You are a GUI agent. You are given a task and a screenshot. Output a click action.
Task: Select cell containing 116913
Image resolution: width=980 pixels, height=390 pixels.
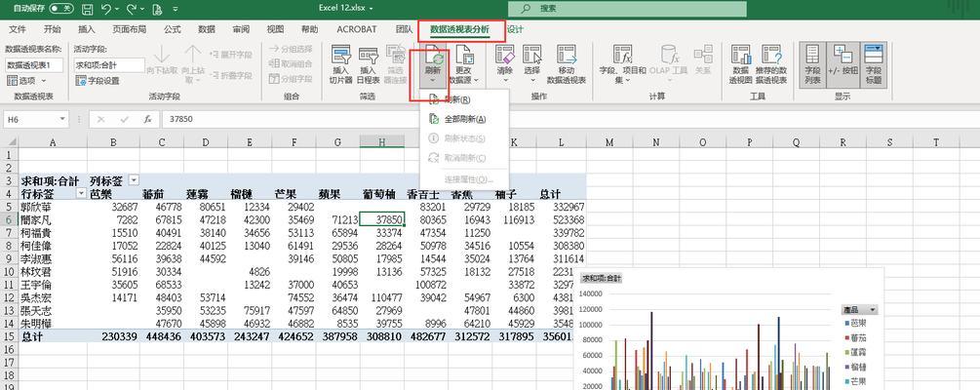(516, 220)
